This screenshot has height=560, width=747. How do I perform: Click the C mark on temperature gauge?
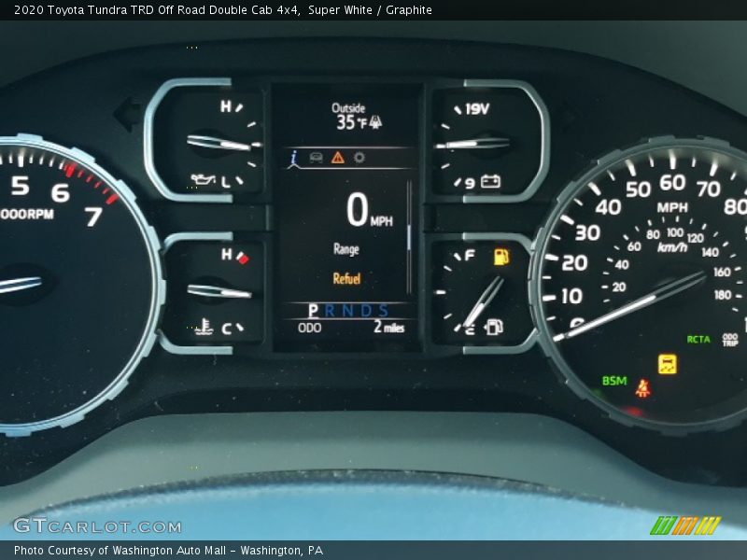pyautogui.click(x=226, y=329)
